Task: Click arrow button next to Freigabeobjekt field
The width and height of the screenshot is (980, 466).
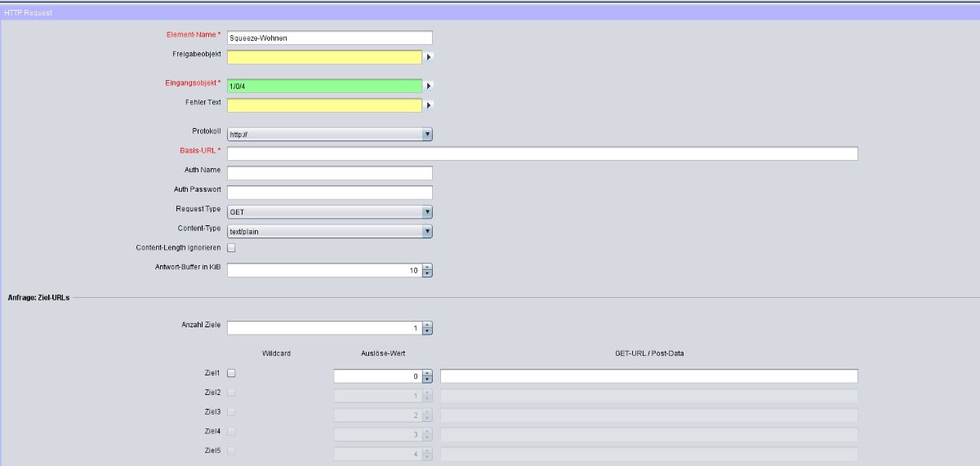Action: [x=429, y=57]
